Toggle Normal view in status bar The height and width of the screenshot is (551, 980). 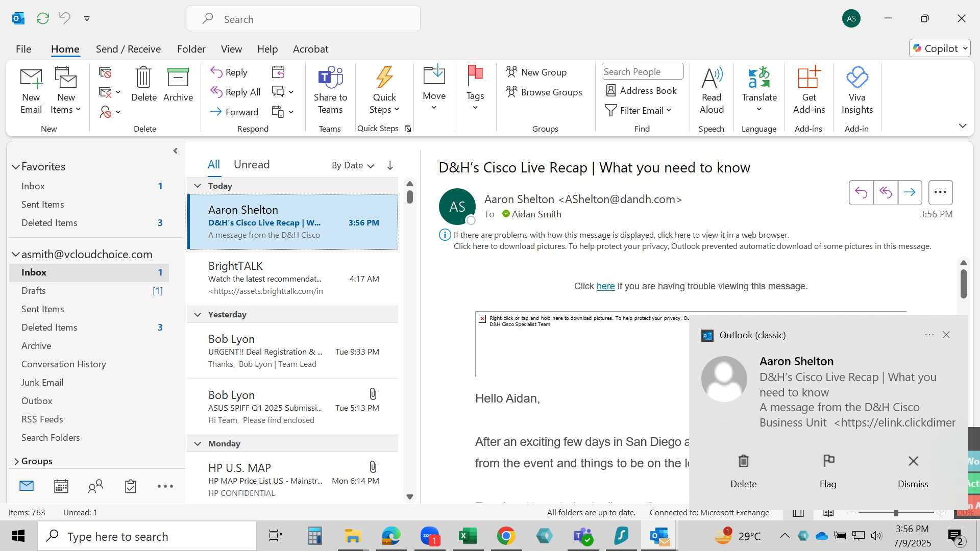[x=798, y=512]
